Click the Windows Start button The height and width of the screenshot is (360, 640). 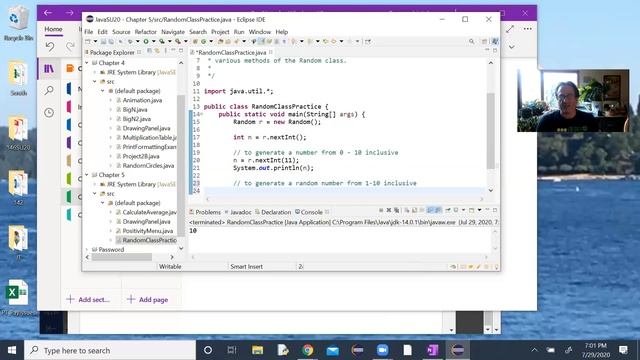click(12, 350)
